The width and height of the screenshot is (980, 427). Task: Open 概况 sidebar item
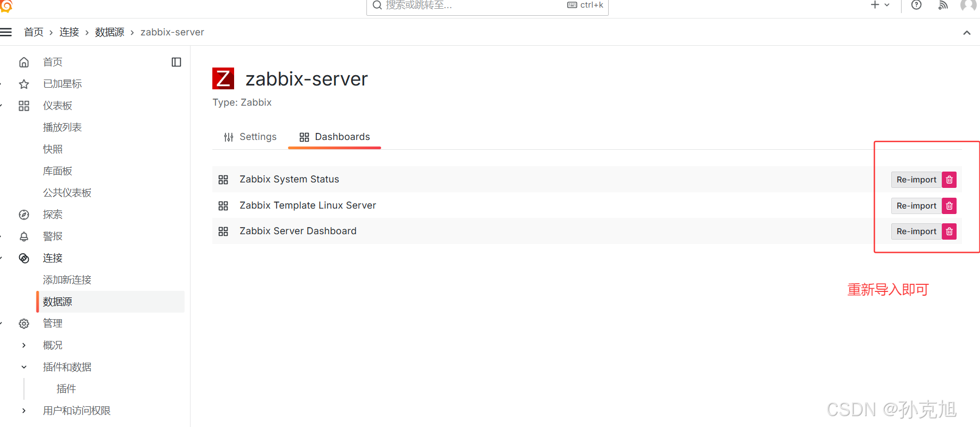(53, 345)
